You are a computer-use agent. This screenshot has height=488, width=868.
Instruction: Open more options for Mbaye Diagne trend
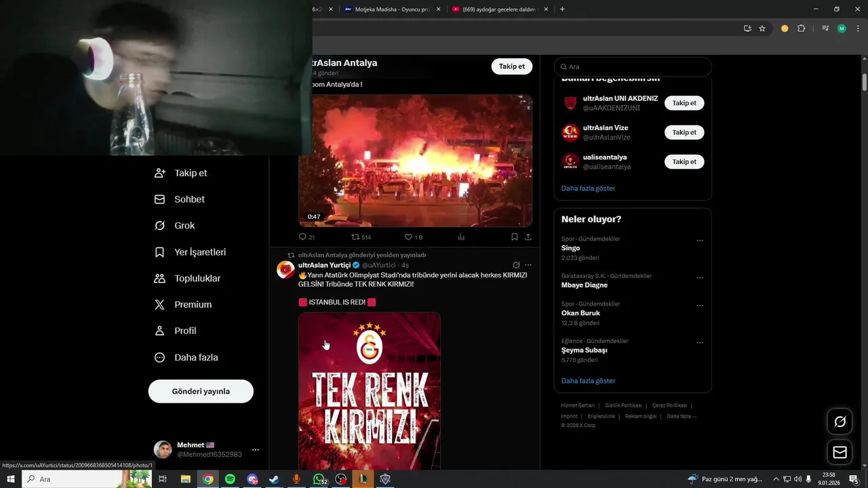point(700,278)
